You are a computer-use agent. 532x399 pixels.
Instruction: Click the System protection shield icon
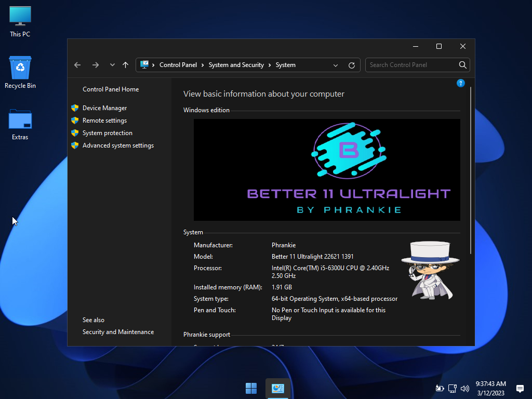[75, 133]
